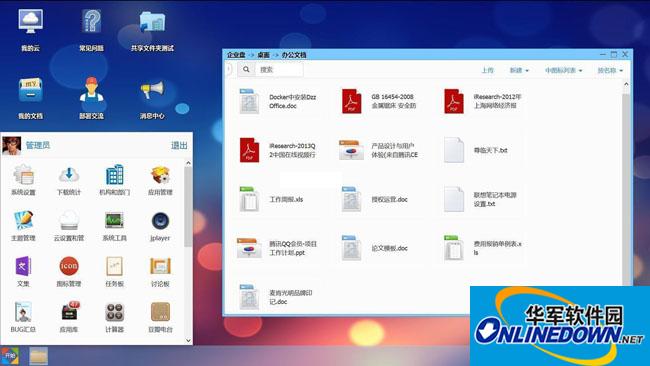Open the 文集 purple book app
This screenshot has width=650, height=366.
click(23, 267)
